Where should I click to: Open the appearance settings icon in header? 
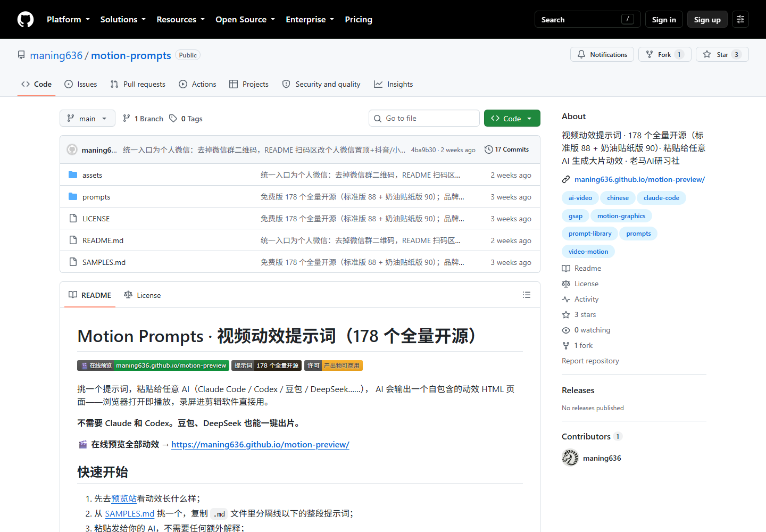click(740, 19)
